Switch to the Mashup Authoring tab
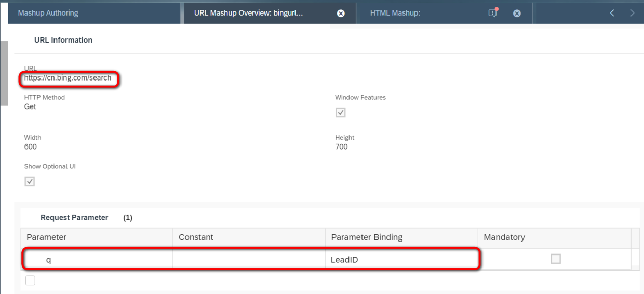 point(48,13)
